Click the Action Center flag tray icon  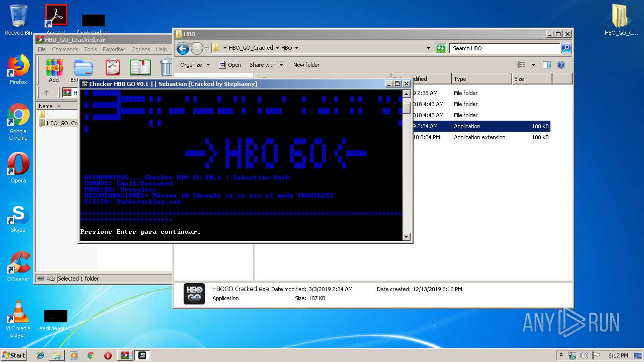click(596, 355)
